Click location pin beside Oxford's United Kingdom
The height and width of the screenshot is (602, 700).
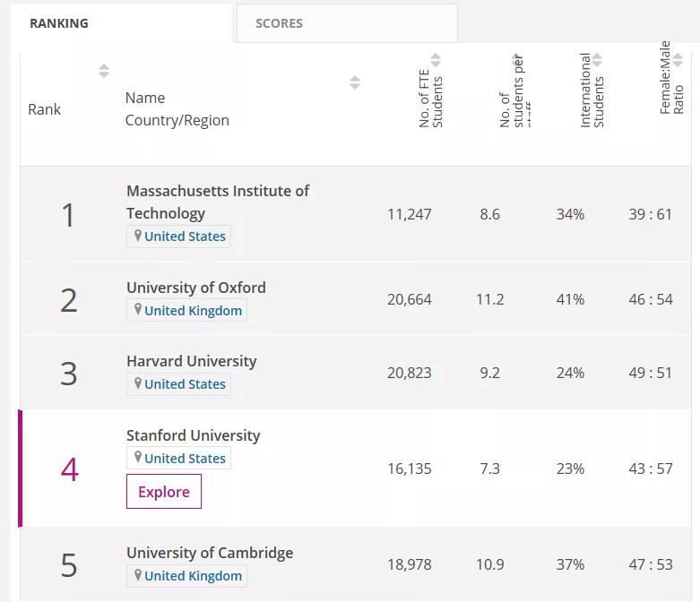click(138, 310)
